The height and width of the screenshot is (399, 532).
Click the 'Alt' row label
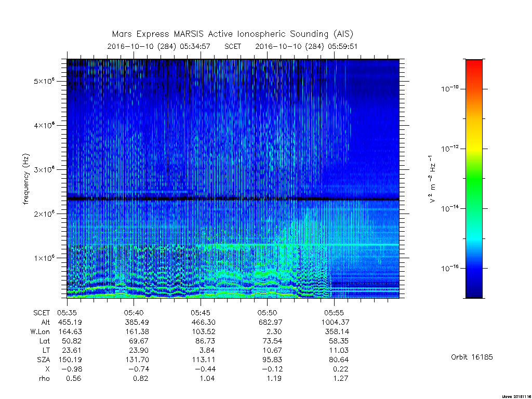point(46,322)
